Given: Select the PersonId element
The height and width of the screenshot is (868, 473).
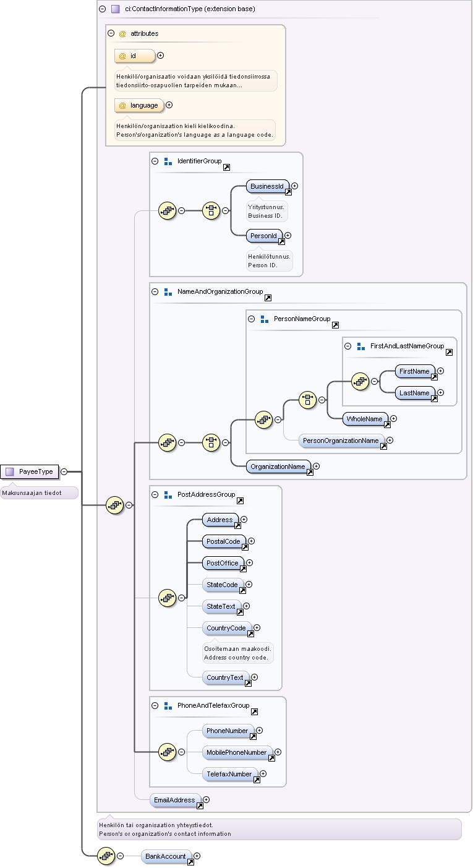Looking at the screenshot, I should tap(265, 236).
